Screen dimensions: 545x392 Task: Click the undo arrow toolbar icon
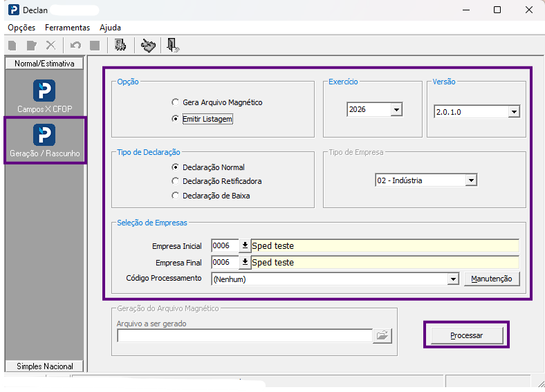[x=75, y=45]
